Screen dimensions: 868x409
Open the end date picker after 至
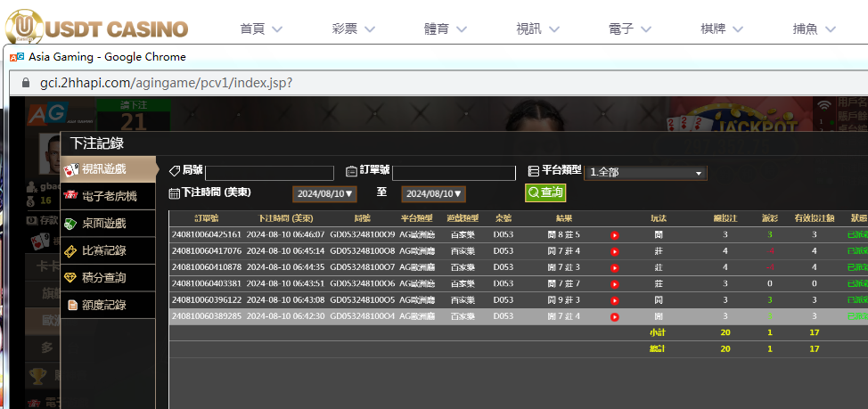[x=432, y=193]
